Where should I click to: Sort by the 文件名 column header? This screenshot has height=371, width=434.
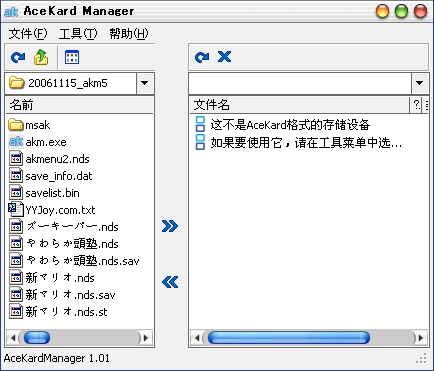299,105
